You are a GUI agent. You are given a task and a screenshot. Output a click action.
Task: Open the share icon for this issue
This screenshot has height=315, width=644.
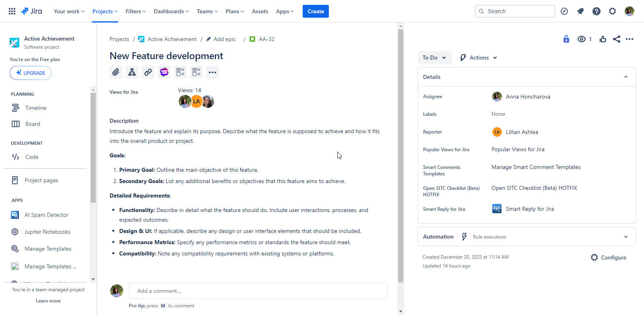616,39
